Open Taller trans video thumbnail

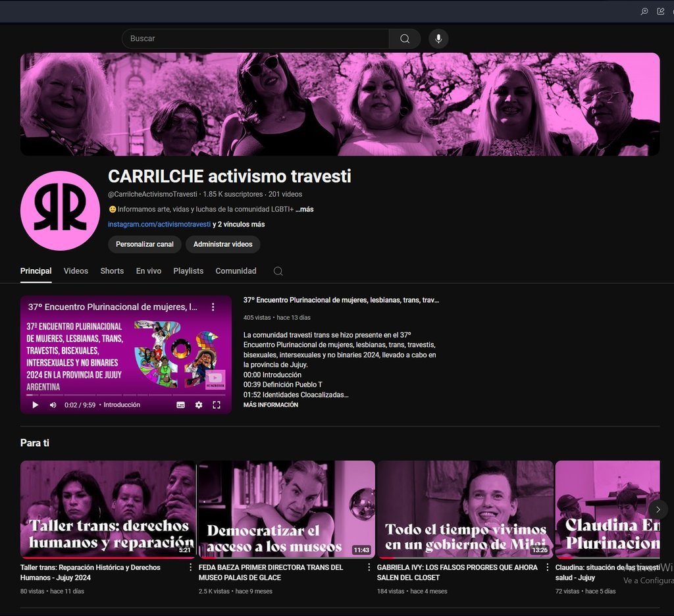tap(108, 509)
